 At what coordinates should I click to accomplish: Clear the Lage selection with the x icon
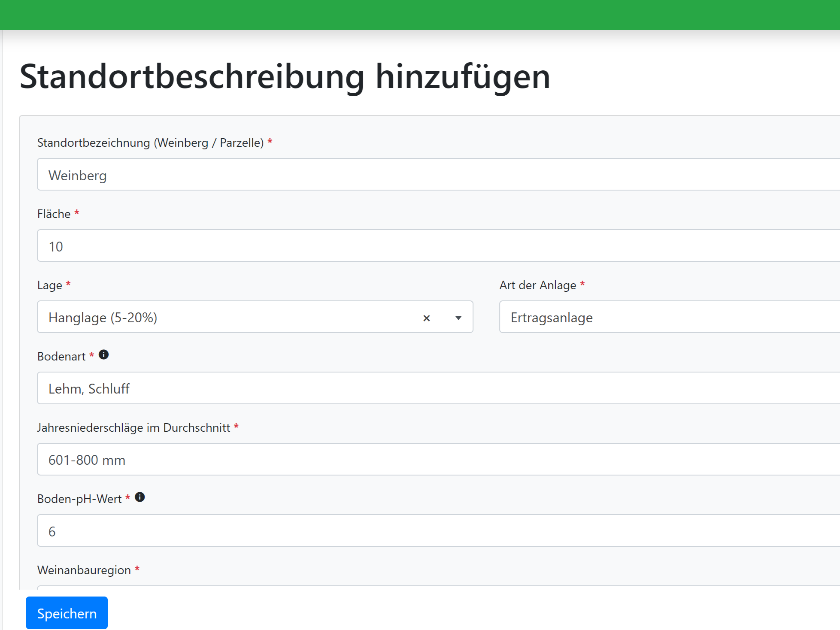[x=426, y=318]
